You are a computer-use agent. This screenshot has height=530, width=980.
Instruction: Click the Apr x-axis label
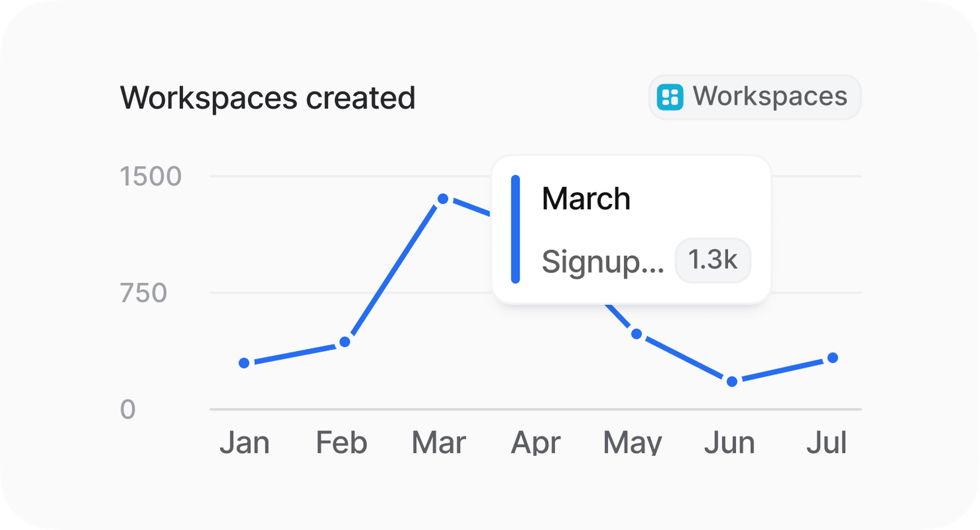[535, 443]
